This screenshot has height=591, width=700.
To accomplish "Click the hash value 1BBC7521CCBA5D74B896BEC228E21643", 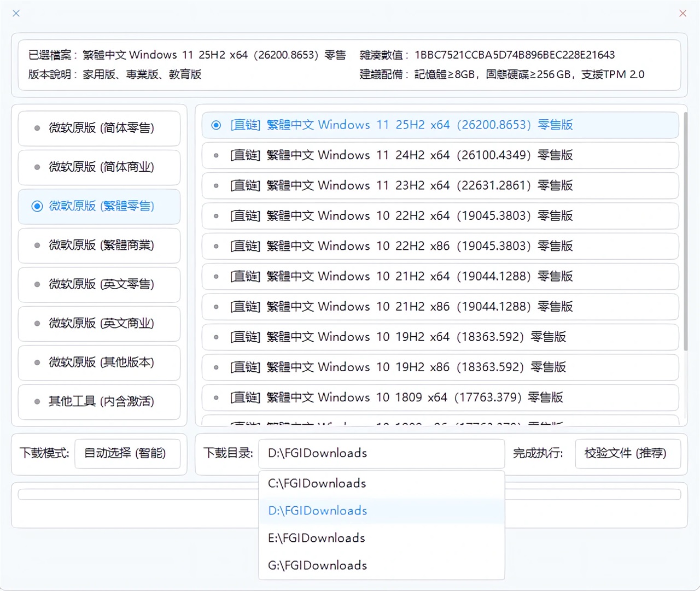I will pos(515,55).
